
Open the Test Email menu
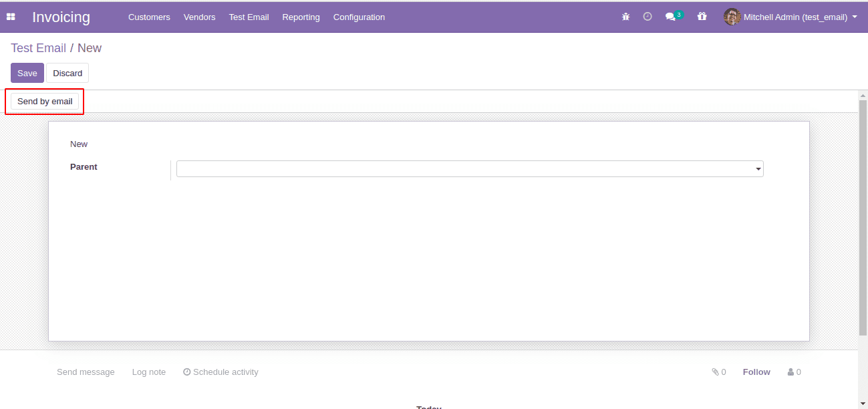[x=249, y=17]
